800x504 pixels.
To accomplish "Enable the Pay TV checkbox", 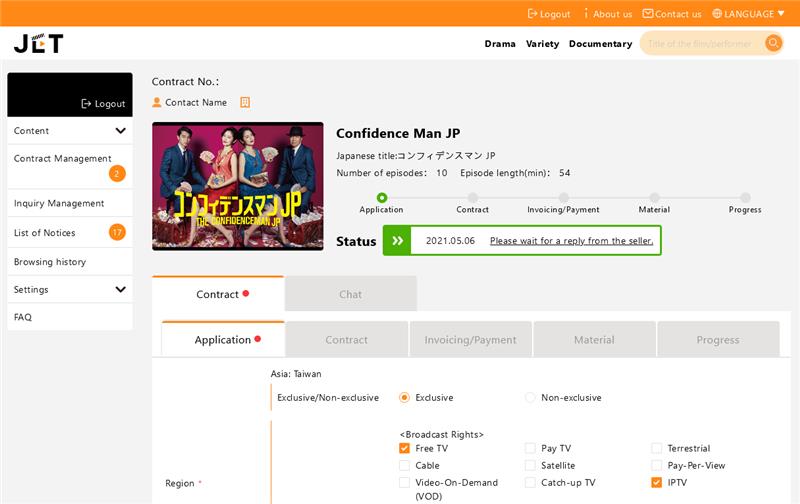I will coord(531,449).
